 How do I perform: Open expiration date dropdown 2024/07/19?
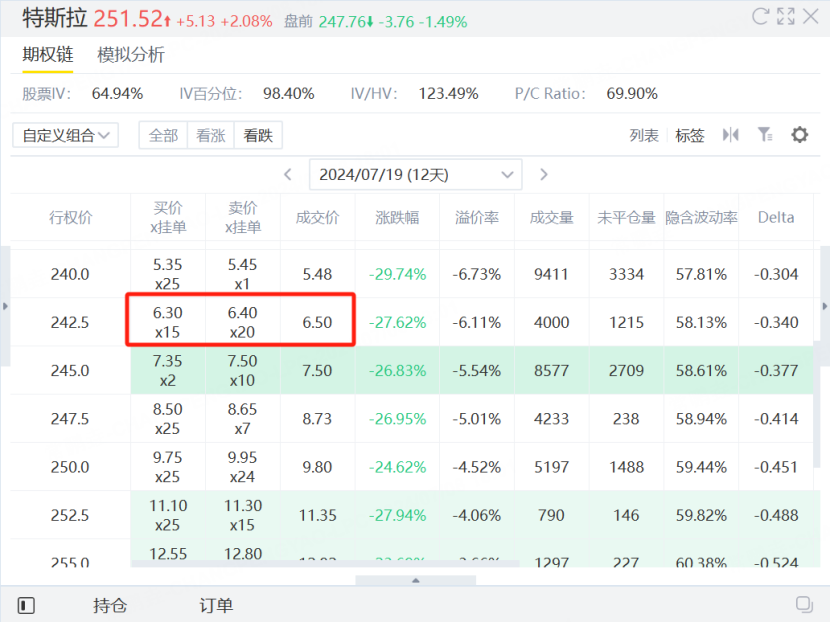[x=416, y=175]
